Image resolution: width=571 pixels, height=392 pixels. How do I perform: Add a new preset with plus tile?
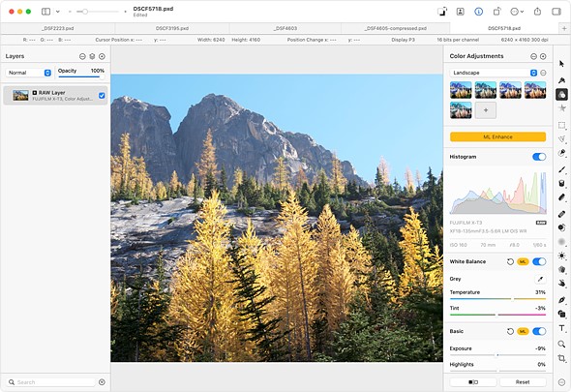[x=486, y=110]
